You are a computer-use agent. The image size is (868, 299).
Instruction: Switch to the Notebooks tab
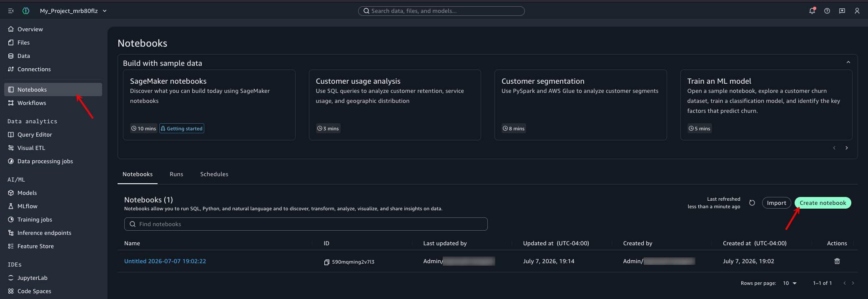click(138, 174)
